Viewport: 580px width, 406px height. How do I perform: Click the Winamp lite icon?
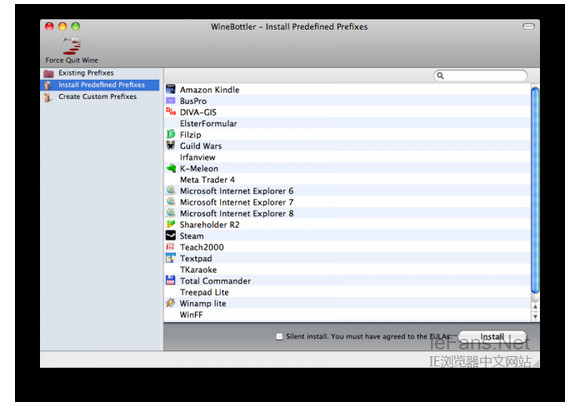coord(171,303)
